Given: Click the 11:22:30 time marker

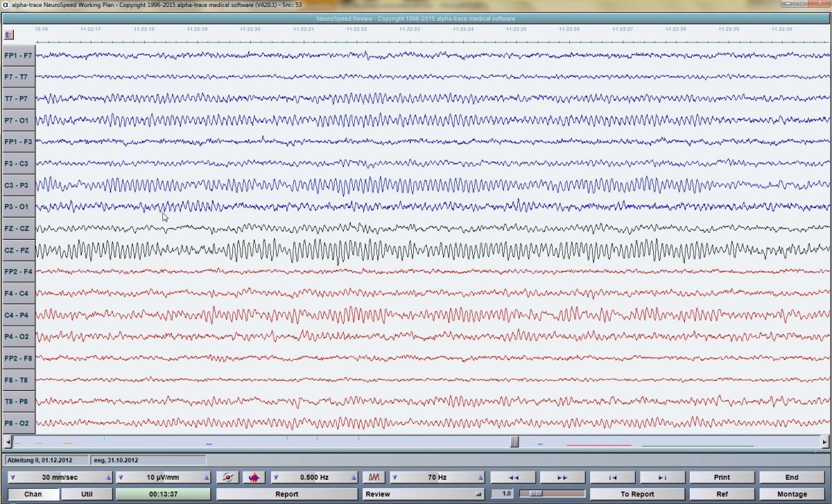Looking at the screenshot, I should click(781, 29).
